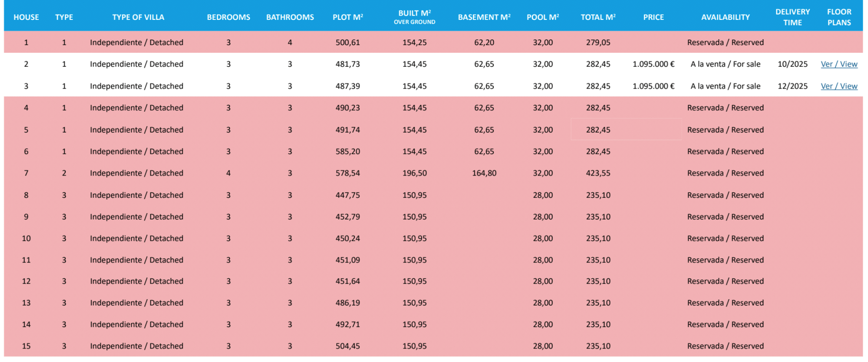This screenshot has height=362, width=868.
Task: Click the FLOOR PLANS column header
Action: point(839,17)
